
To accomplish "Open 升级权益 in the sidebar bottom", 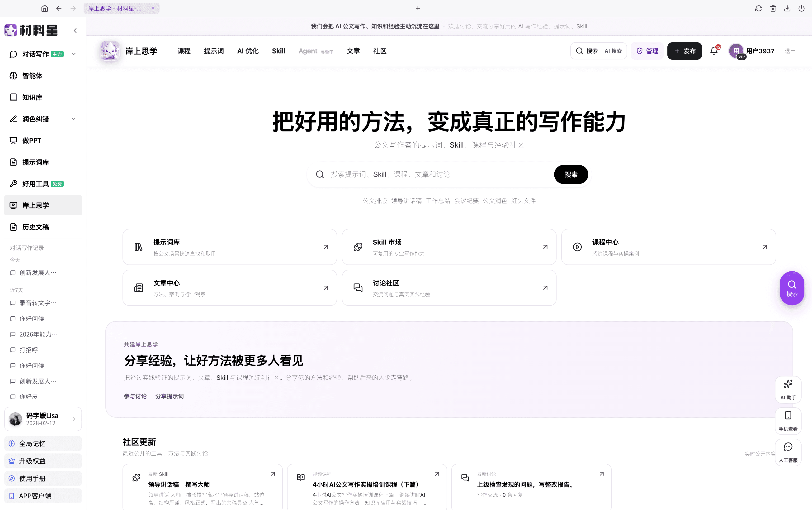I will [43, 461].
